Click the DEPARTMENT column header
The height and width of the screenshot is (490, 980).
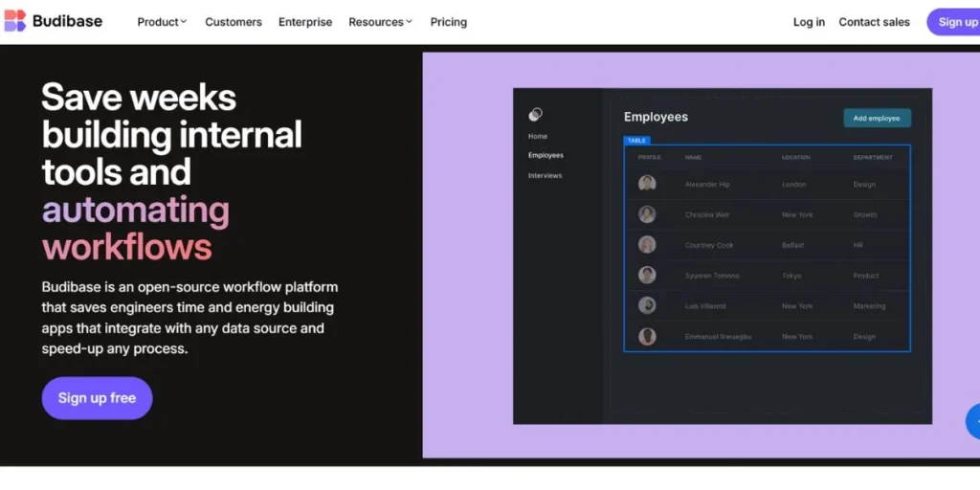click(873, 158)
